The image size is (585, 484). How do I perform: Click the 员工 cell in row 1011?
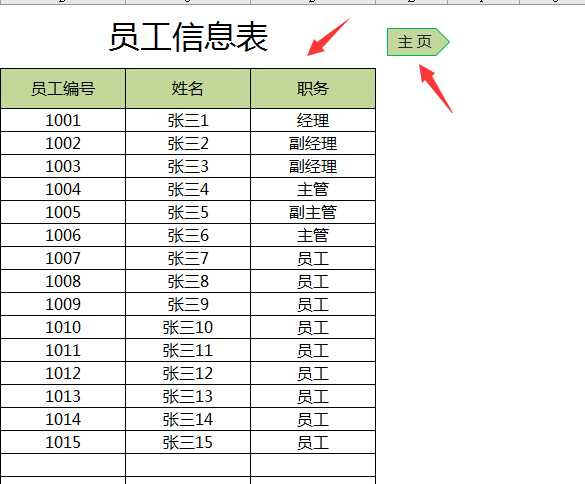[313, 350]
